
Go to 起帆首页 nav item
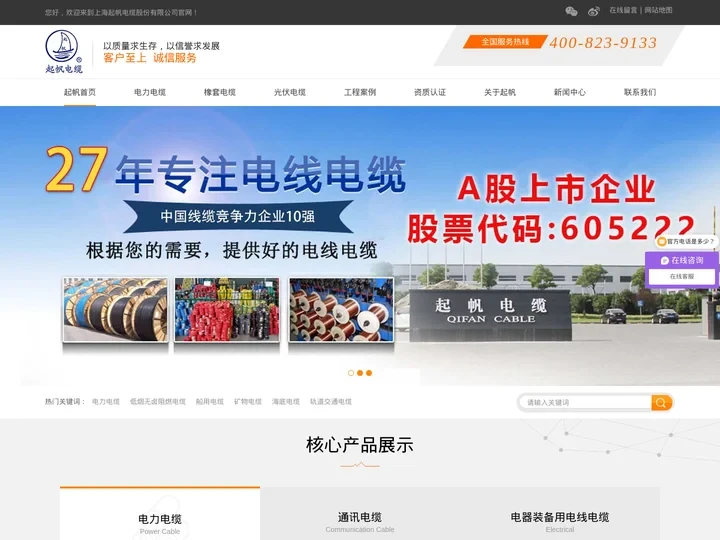click(x=80, y=92)
